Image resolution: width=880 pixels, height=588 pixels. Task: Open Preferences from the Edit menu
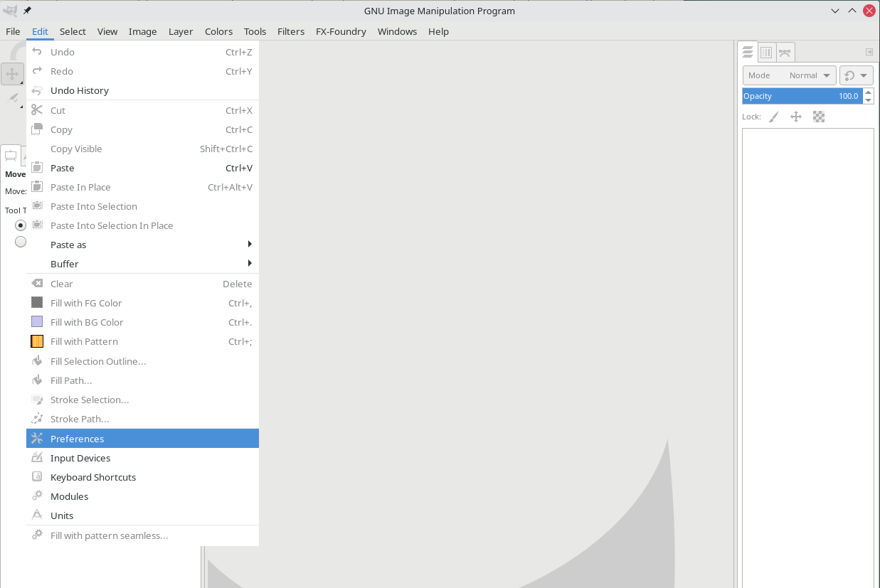pyautogui.click(x=142, y=439)
